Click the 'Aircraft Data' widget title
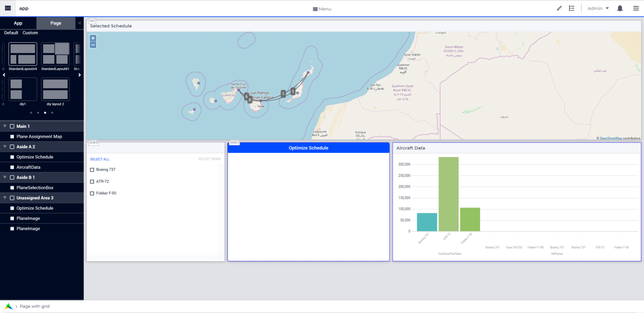The width and height of the screenshot is (644, 313). [410, 148]
